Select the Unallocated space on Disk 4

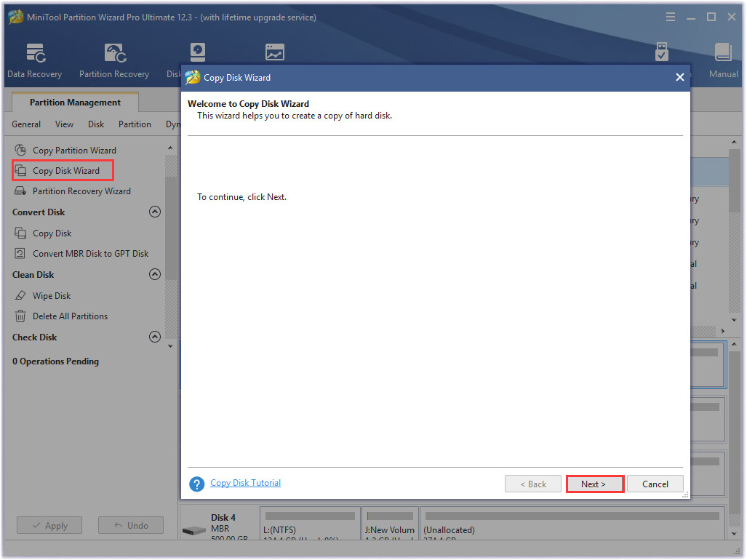(572, 524)
